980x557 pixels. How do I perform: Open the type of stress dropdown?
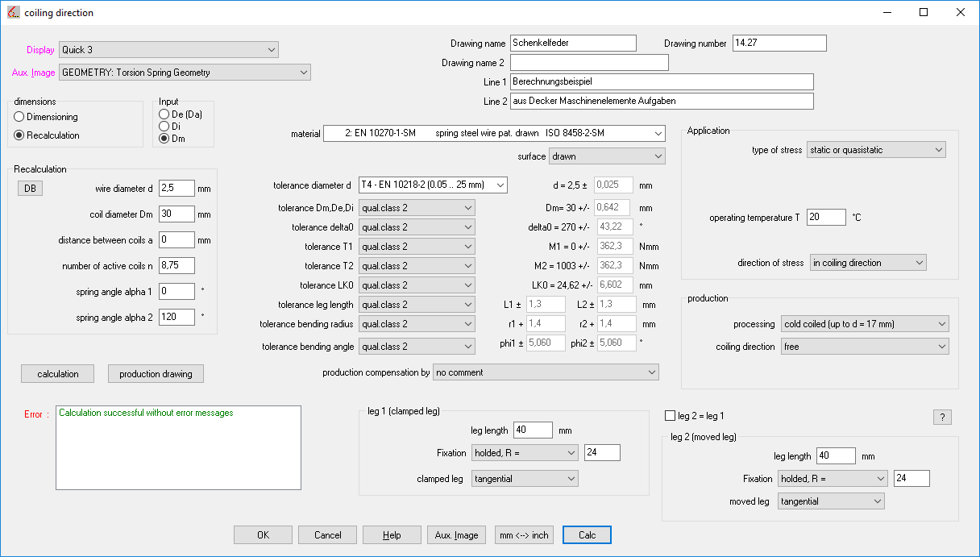pos(876,150)
